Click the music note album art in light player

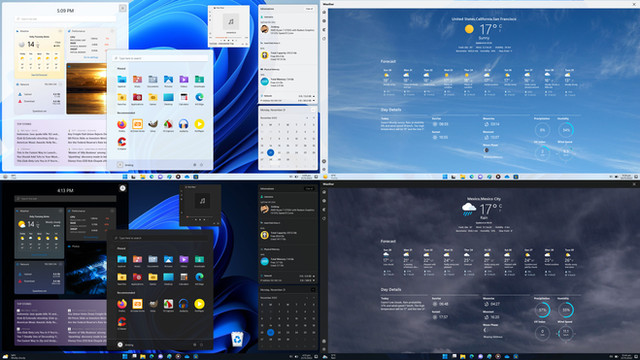pos(231,21)
